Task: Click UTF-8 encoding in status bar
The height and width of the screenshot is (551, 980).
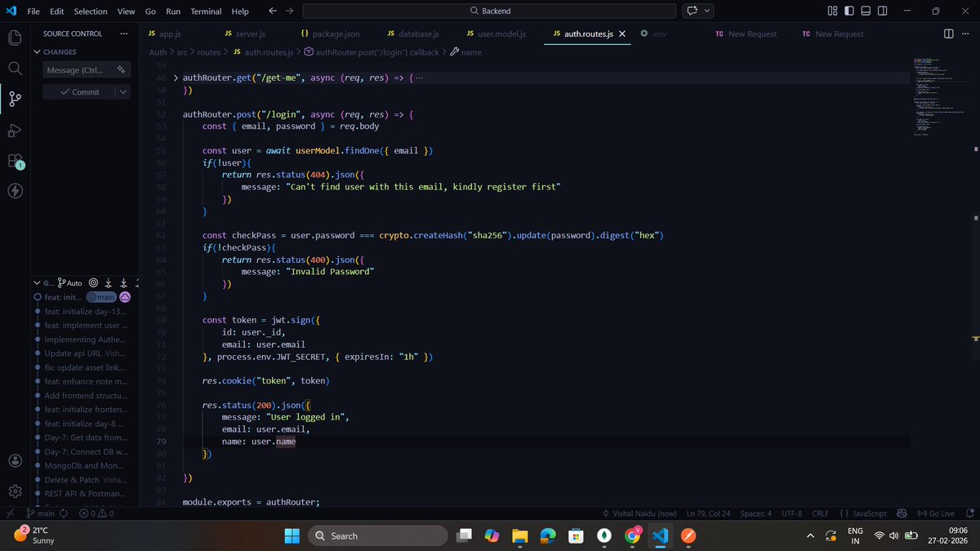Action: point(791,513)
